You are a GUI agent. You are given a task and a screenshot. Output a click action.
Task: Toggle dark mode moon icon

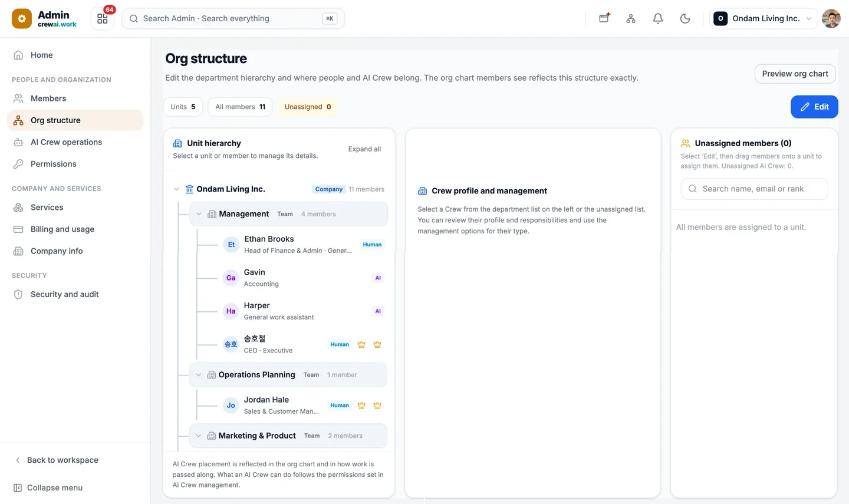pos(685,18)
